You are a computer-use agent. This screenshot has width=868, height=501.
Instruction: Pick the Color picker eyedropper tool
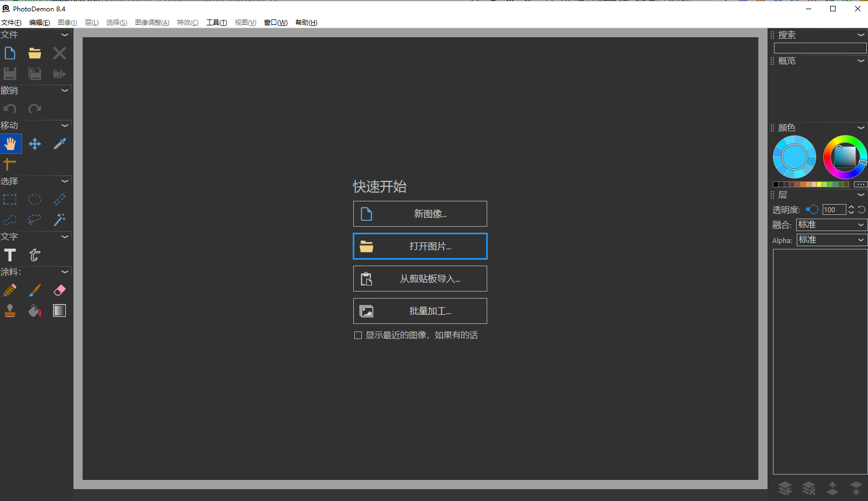[x=59, y=144]
